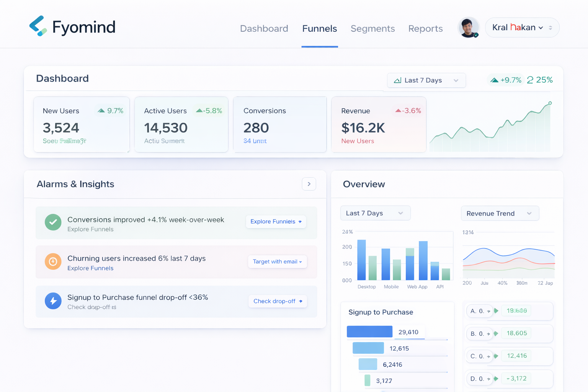
Task: Click the green arrow icon beside the 12,416 metric
Action: [x=496, y=356]
